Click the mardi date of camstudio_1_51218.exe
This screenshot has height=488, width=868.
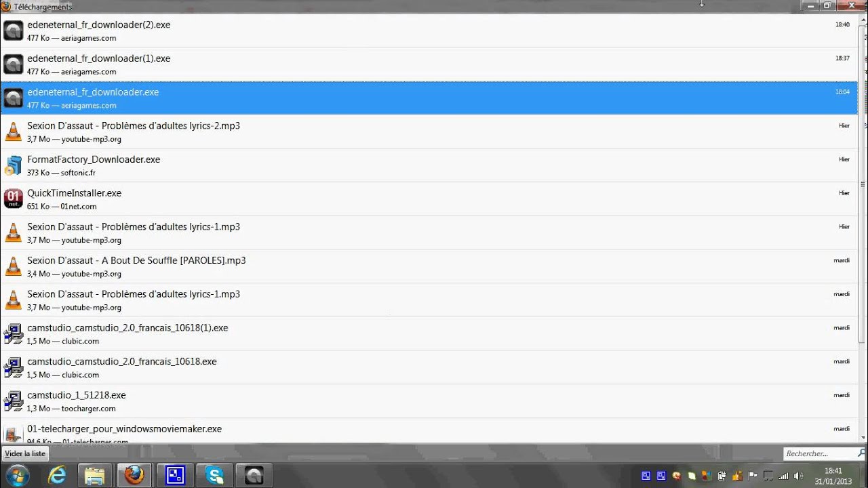(842, 395)
